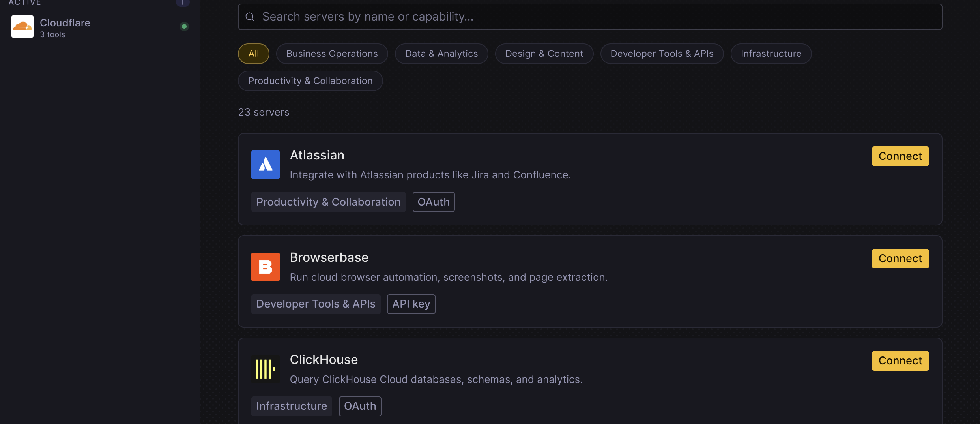Filter by Developer Tools & APIs chip

662,54
